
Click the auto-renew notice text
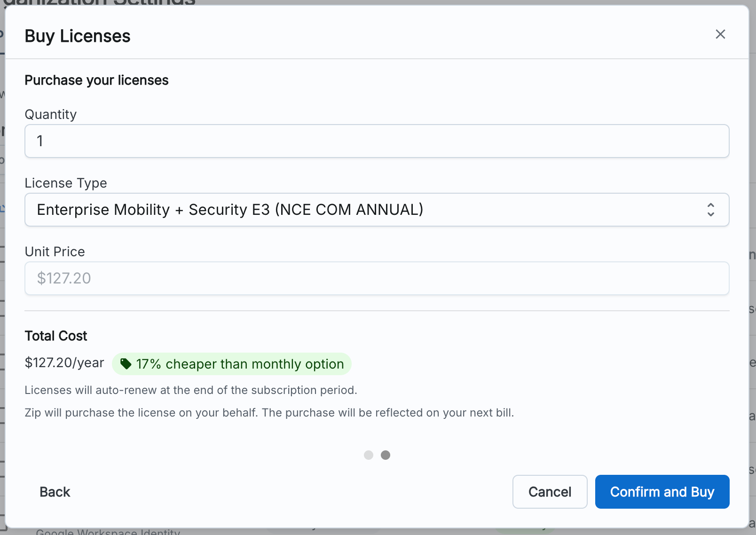pyautogui.click(x=191, y=390)
